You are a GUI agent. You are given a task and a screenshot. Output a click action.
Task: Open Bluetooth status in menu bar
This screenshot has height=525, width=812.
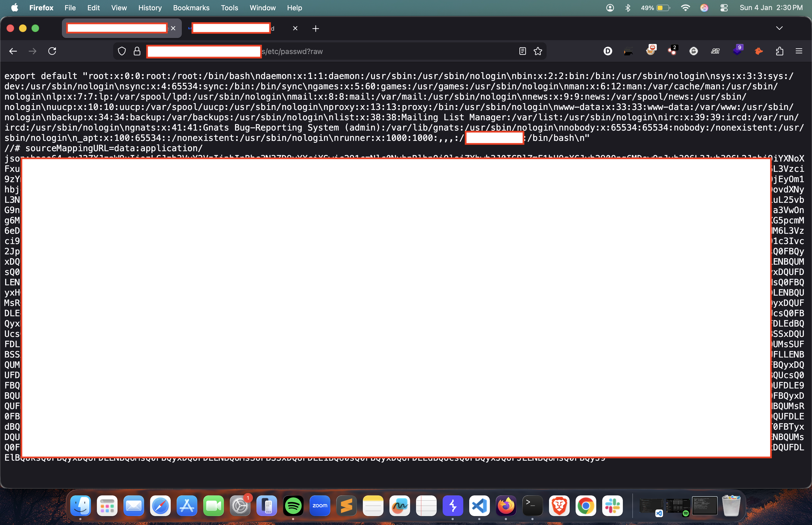coord(628,8)
